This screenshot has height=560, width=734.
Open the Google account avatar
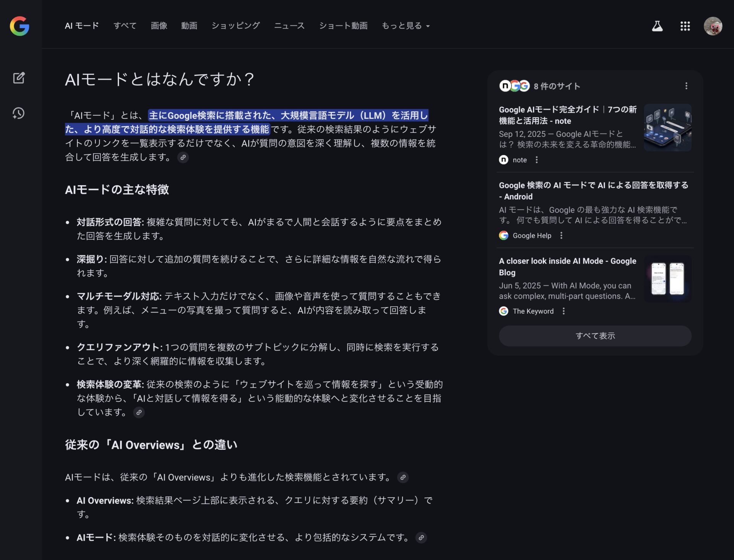pyautogui.click(x=713, y=26)
